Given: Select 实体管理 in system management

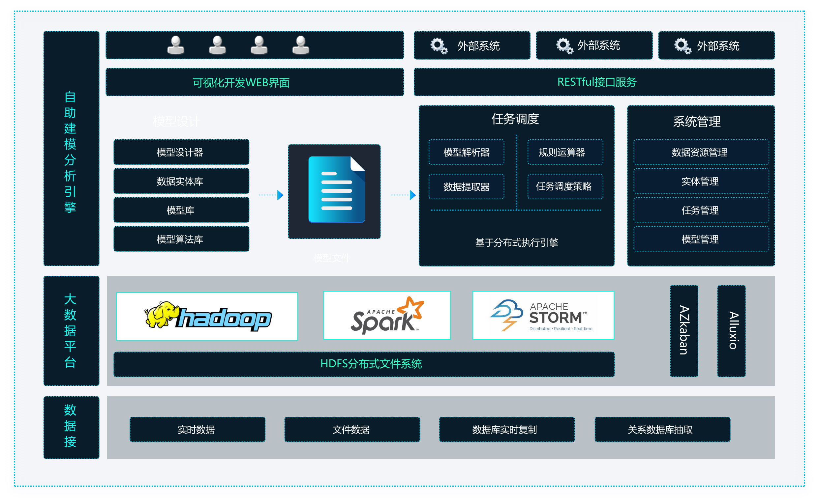Looking at the screenshot, I should click(x=701, y=181).
